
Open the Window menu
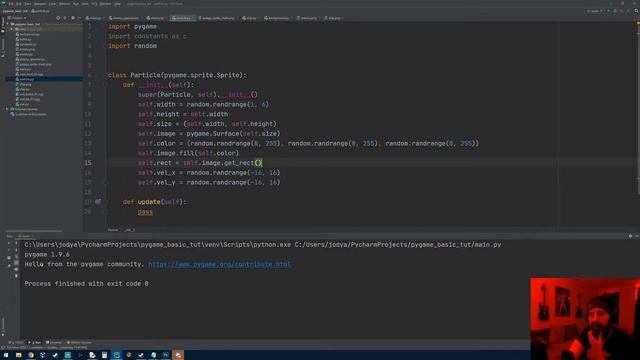point(106,4)
